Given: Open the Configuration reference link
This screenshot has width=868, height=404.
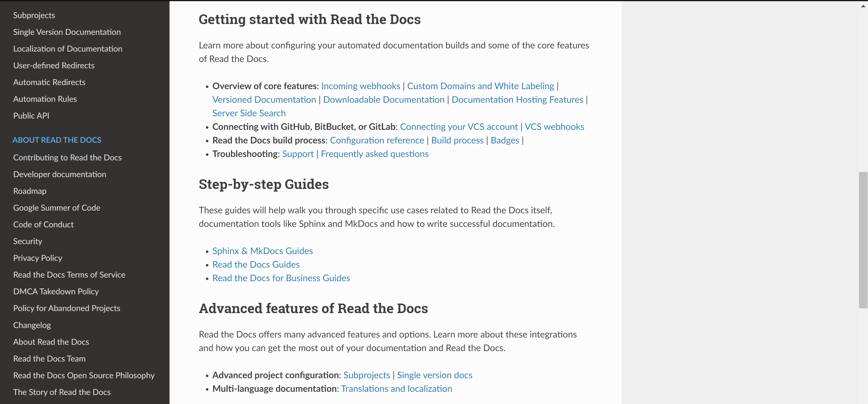Looking at the screenshot, I should [377, 140].
